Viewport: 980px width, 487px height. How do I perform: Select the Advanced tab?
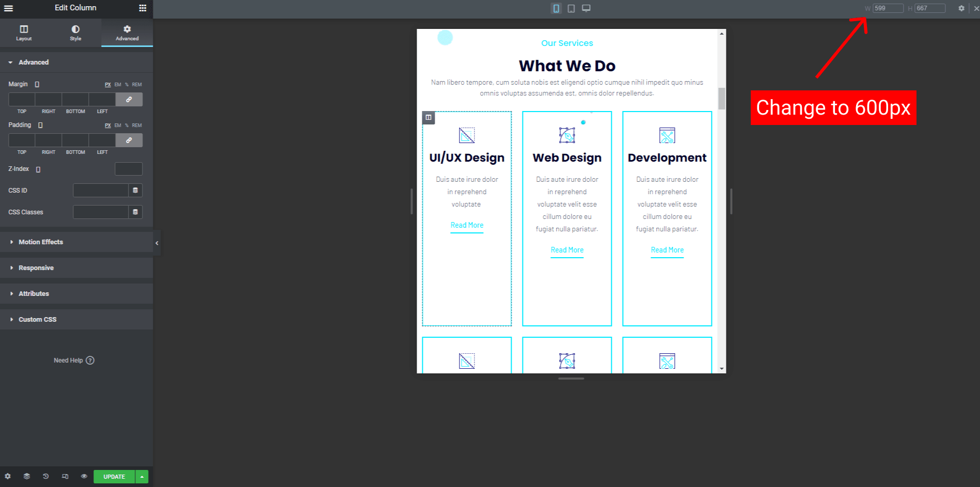127,33
